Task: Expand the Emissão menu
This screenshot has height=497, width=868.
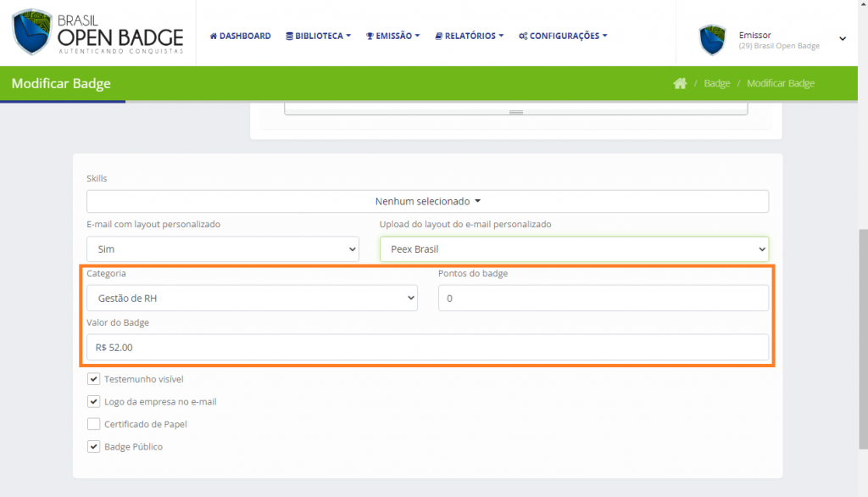Action: (x=392, y=36)
